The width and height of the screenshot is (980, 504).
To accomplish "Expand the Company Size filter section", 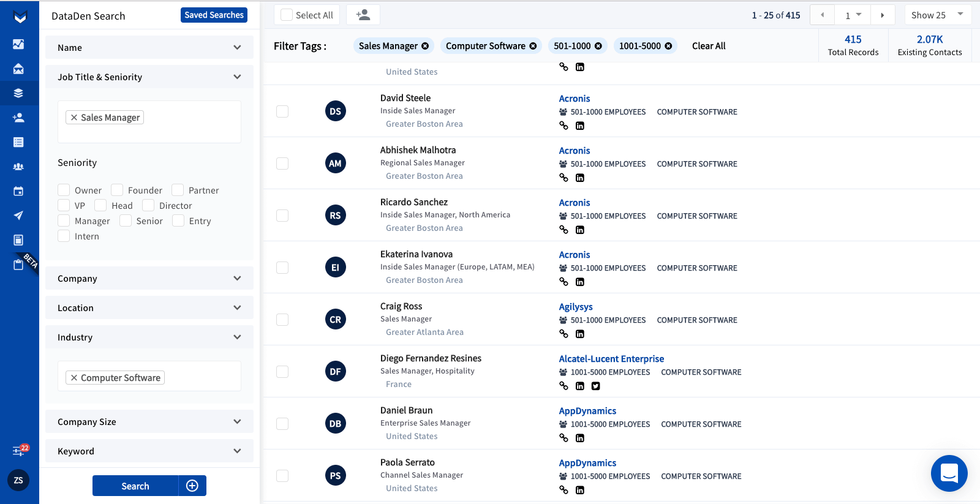I will click(x=149, y=421).
